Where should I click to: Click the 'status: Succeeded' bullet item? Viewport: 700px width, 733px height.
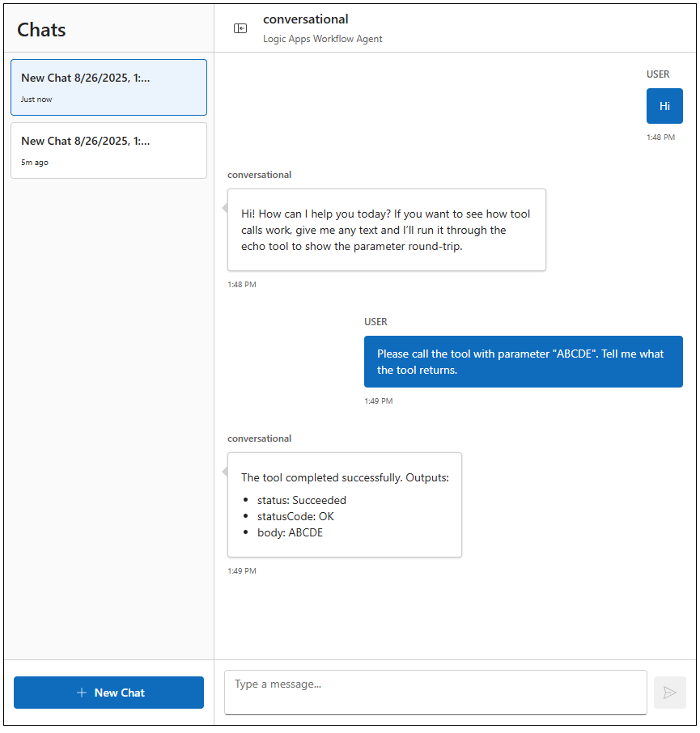pyautogui.click(x=301, y=500)
